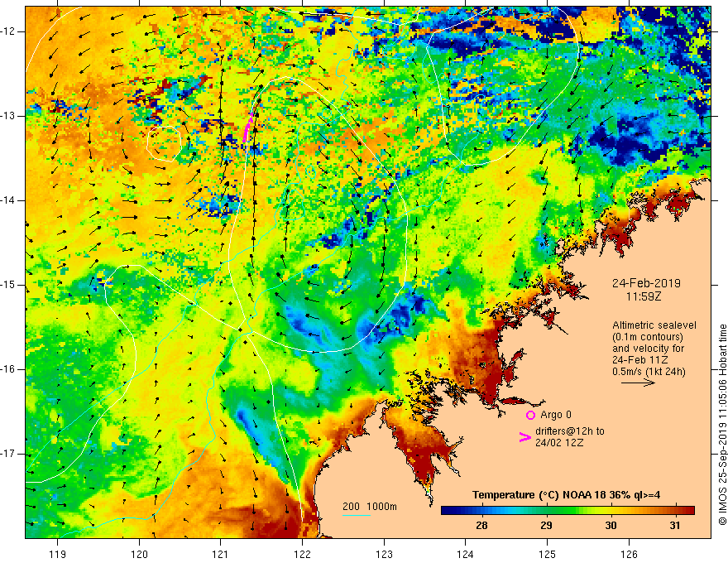Click the latitude axis label -13
The image size is (728, 563).
(8, 116)
